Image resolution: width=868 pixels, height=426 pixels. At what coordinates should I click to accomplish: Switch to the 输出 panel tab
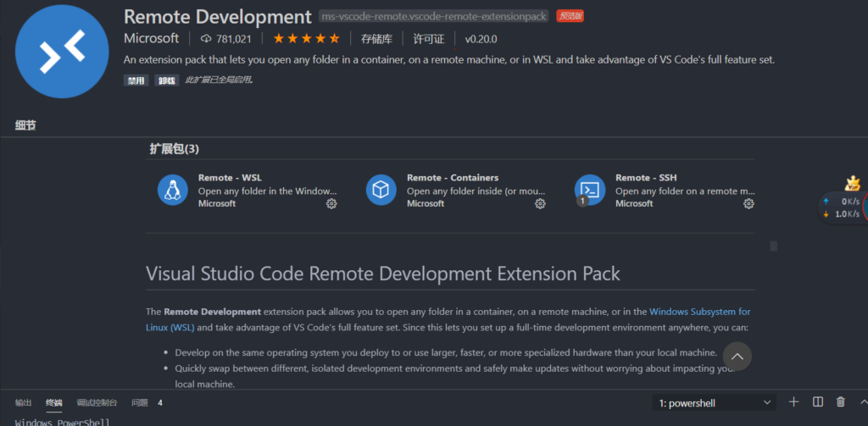(24, 403)
